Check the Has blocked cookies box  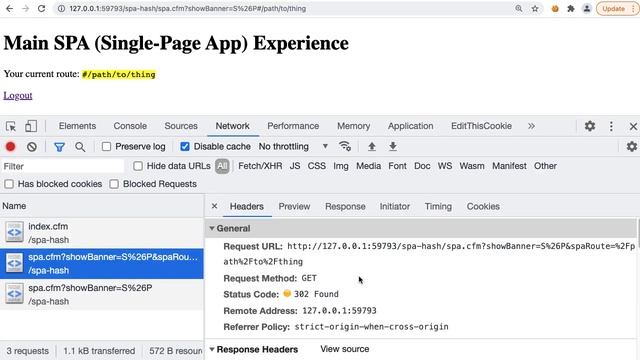pyautogui.click(x=9, y=184)
